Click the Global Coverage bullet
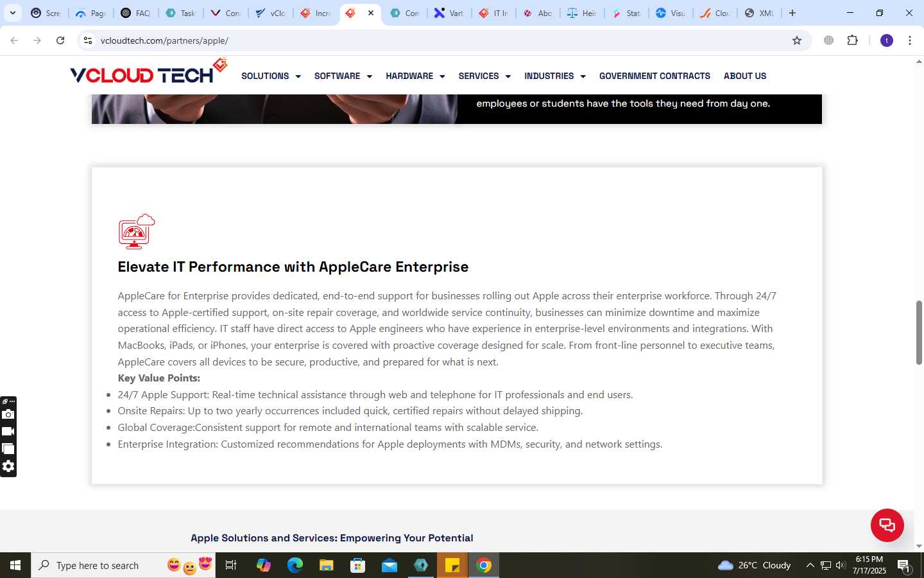The height and width of the screenshot is (578, 924). tap(328, 427)
